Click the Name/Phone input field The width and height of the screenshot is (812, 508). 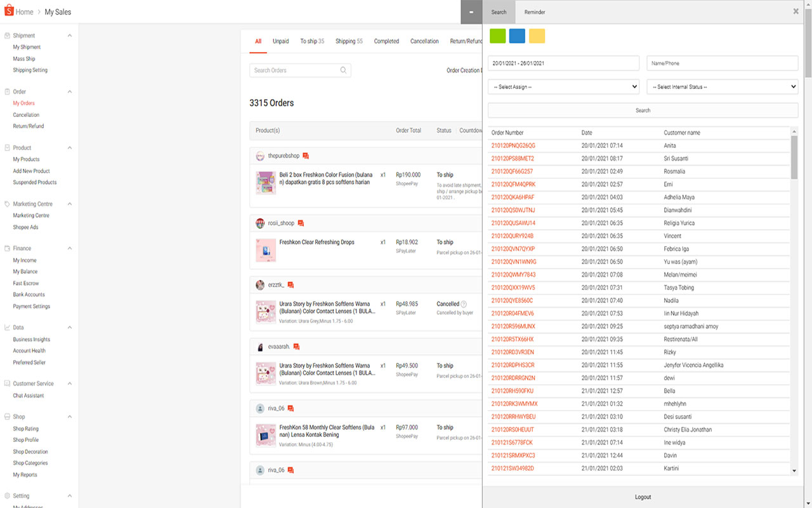[722, 63]
